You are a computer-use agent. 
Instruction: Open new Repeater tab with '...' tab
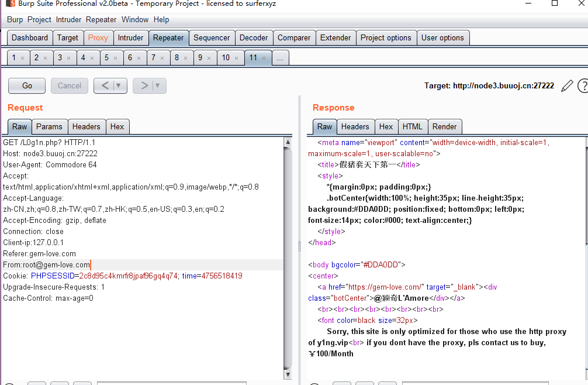click(x=280, y=58)
